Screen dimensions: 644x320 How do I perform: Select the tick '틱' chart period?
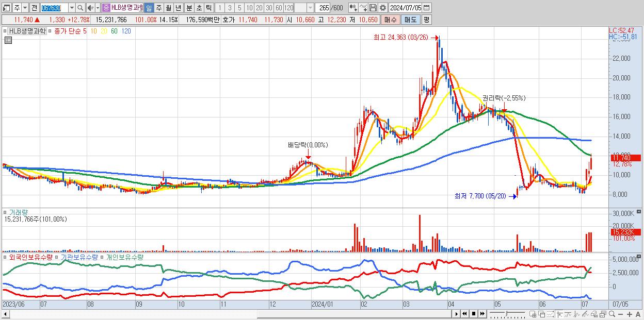pyautogui.click(x=208, y=8)
